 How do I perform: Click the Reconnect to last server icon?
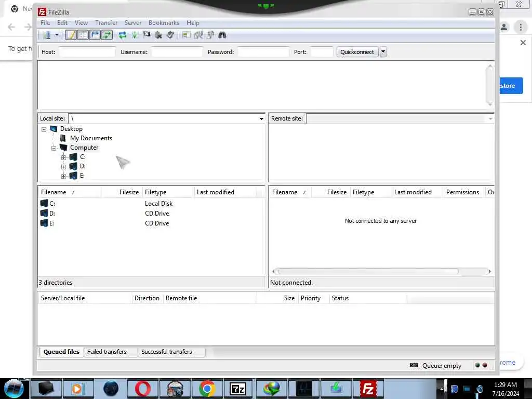click(170, 35)
